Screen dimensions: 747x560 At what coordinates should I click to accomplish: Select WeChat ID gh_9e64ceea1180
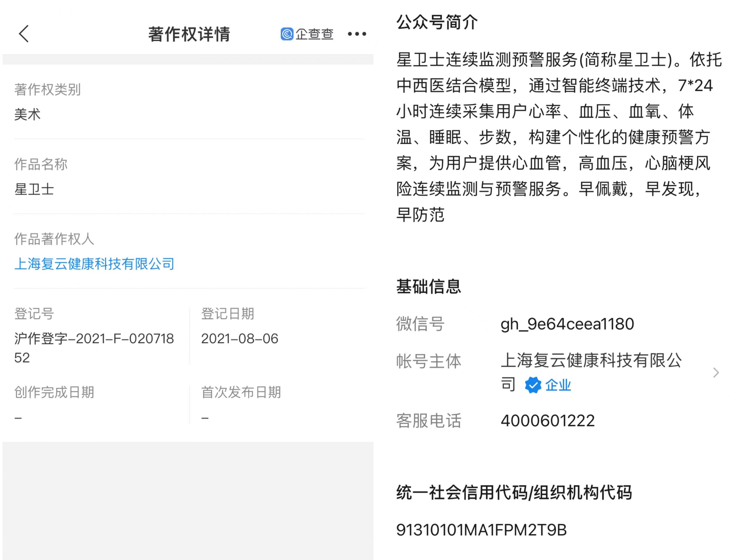[x=567, y=324]
